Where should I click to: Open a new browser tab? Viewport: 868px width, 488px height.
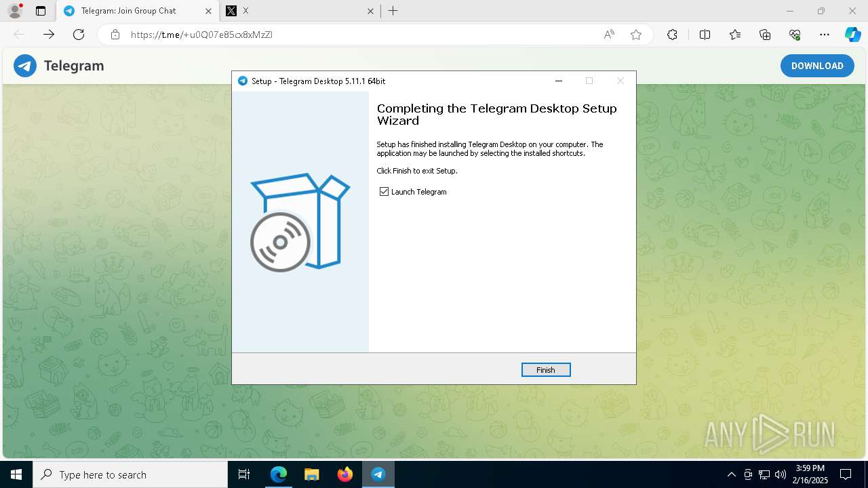pyautogui.click(x=393, y=11)
